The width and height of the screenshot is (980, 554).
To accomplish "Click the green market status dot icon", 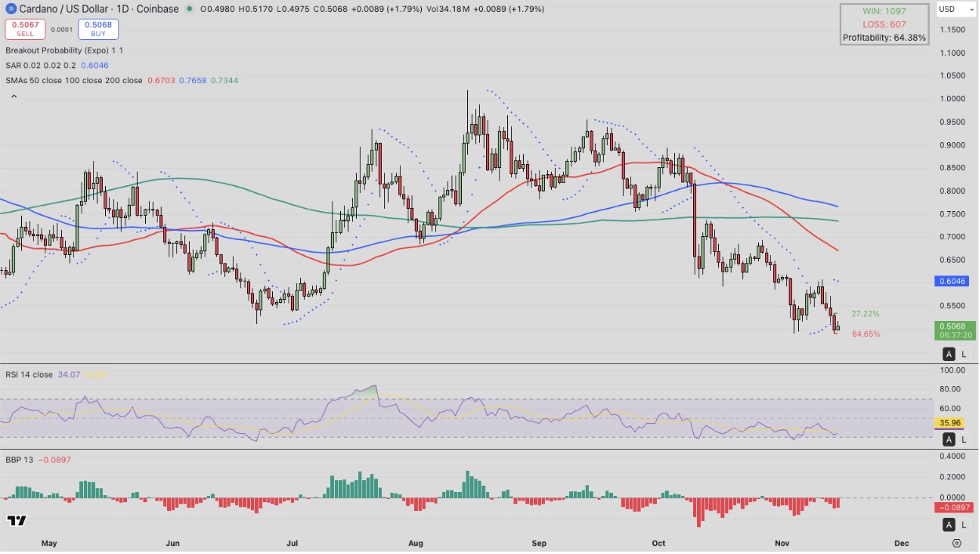I will tap(191, 9).
